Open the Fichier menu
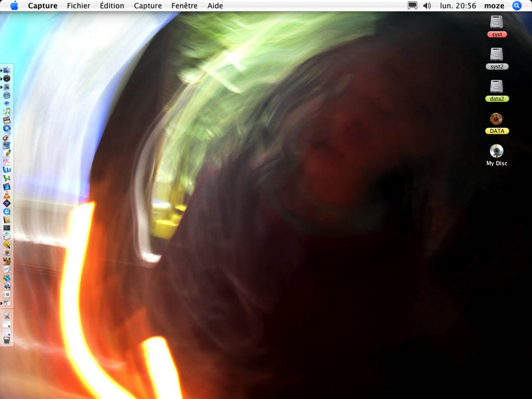The image size is (532, 399). (78, 6)
